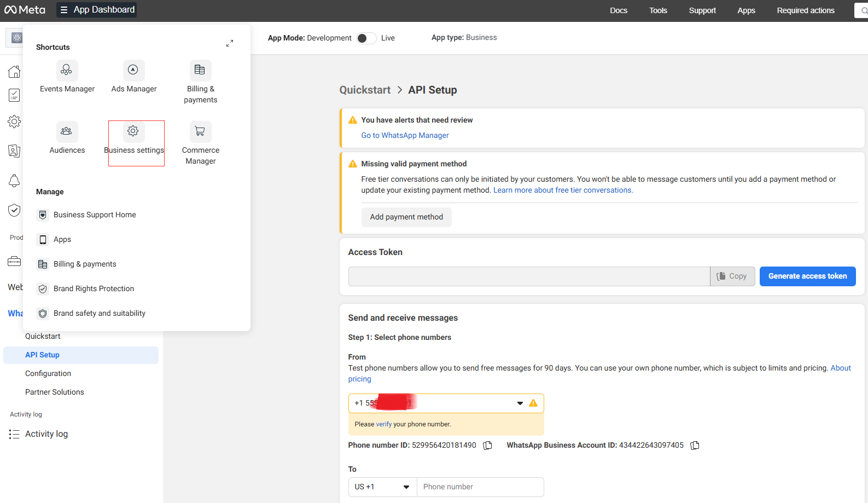The image size is (868, 503).
Task: Open Audiences shortcut icon
Action: coord(67,131)
